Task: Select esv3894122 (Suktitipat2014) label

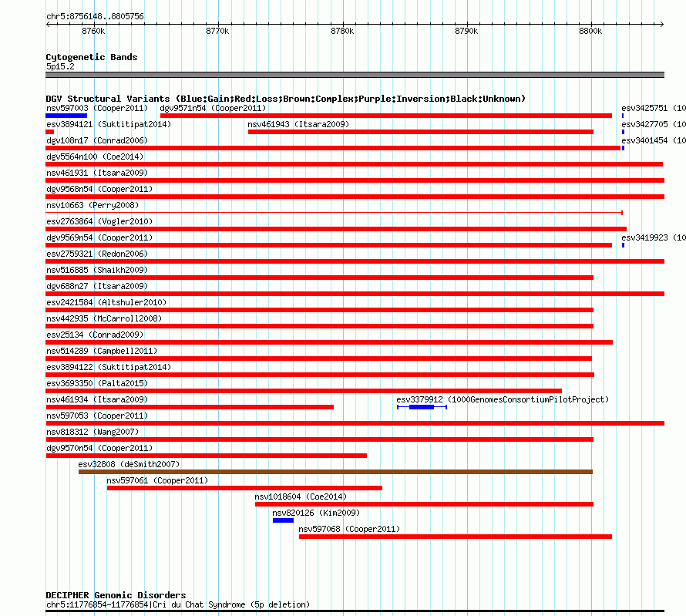Action: click(x=109, y=367)
